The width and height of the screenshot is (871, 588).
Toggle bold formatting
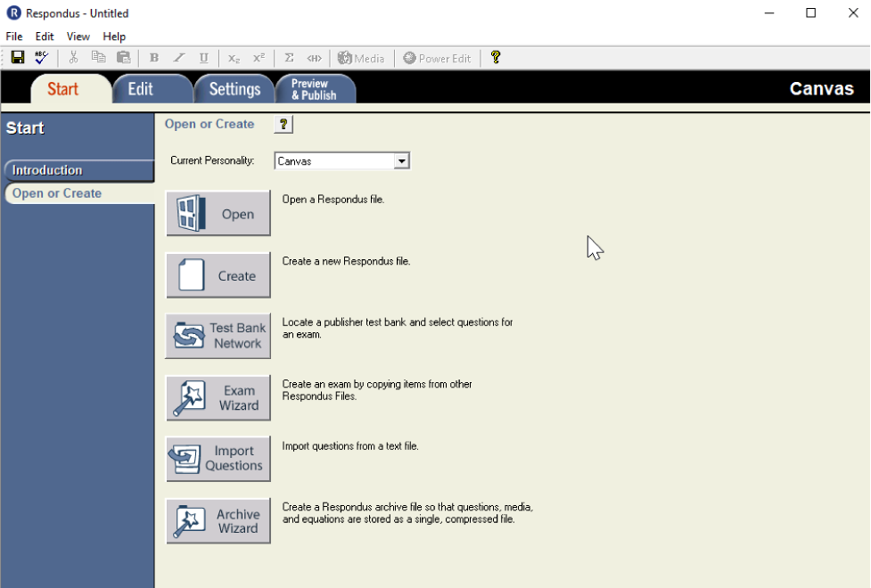coord(154,58)
